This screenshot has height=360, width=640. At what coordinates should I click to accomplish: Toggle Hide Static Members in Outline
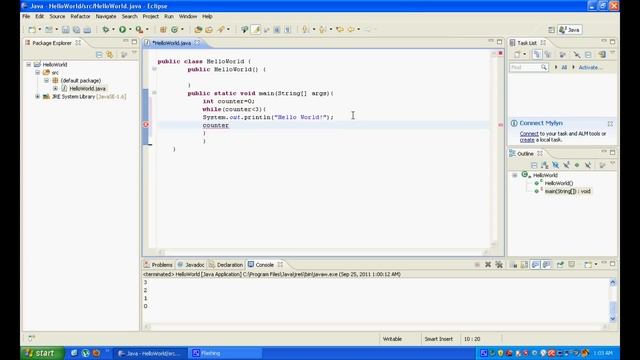click(567, 165)
